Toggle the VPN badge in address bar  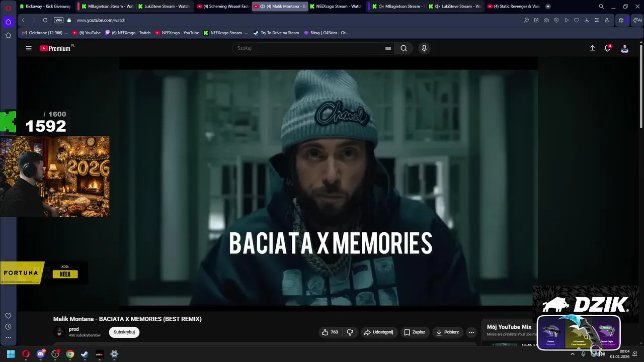pyautogui.click(x=58, y=20)
